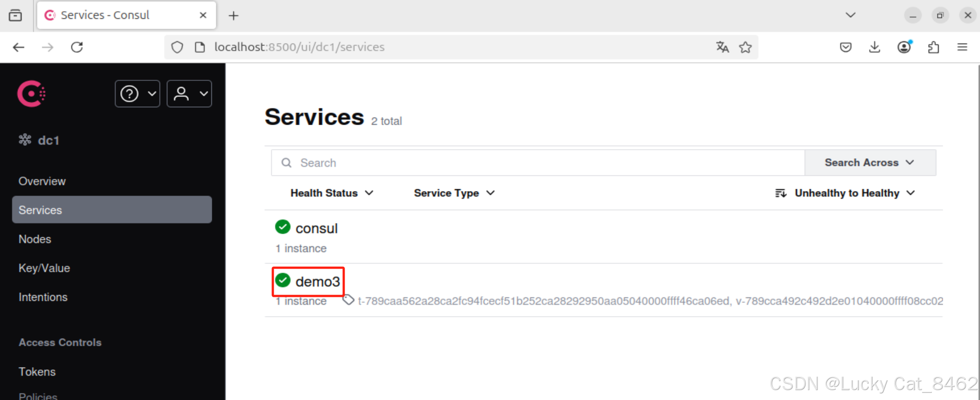
Task: Click the Services page heading
Action: click(x=314, y=117)
